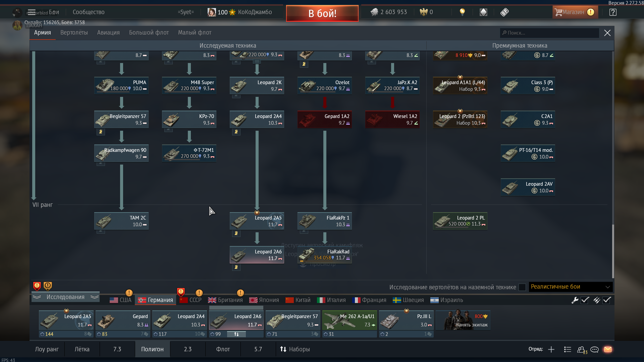
Task: Click the swap icon on Leopard 2A6 crew slot
Action: (236, 334)
